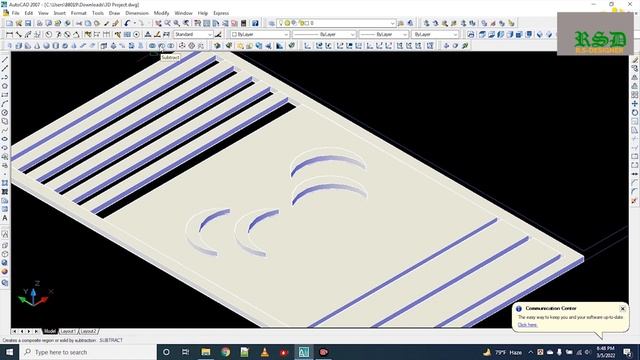Open the Window menu
This screenshot has width=640, height=360.
point(183,13)
